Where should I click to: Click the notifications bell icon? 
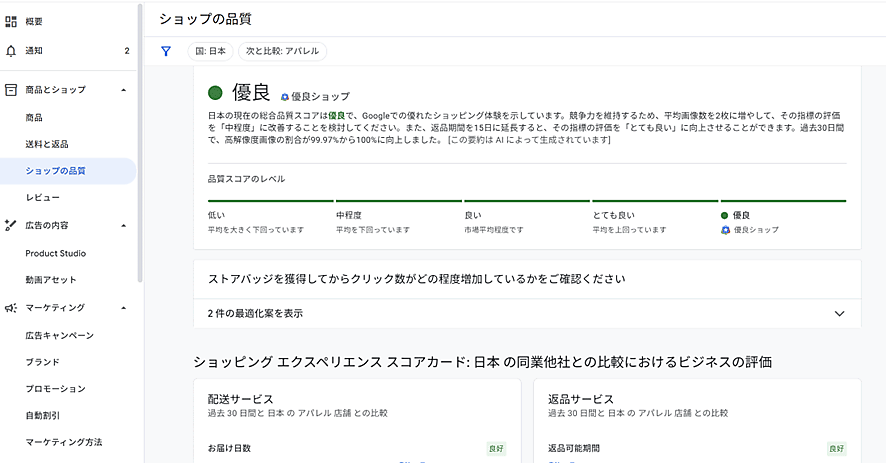[11, 51]
